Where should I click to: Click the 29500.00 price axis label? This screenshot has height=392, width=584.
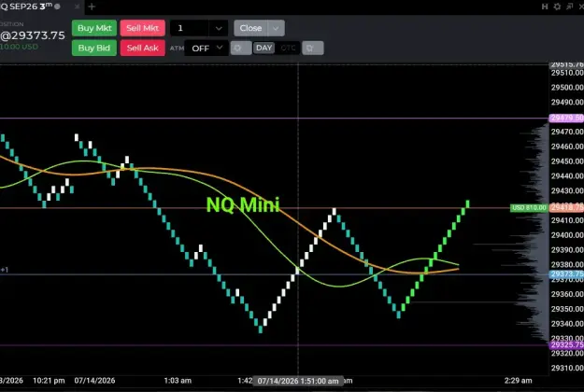567,88
